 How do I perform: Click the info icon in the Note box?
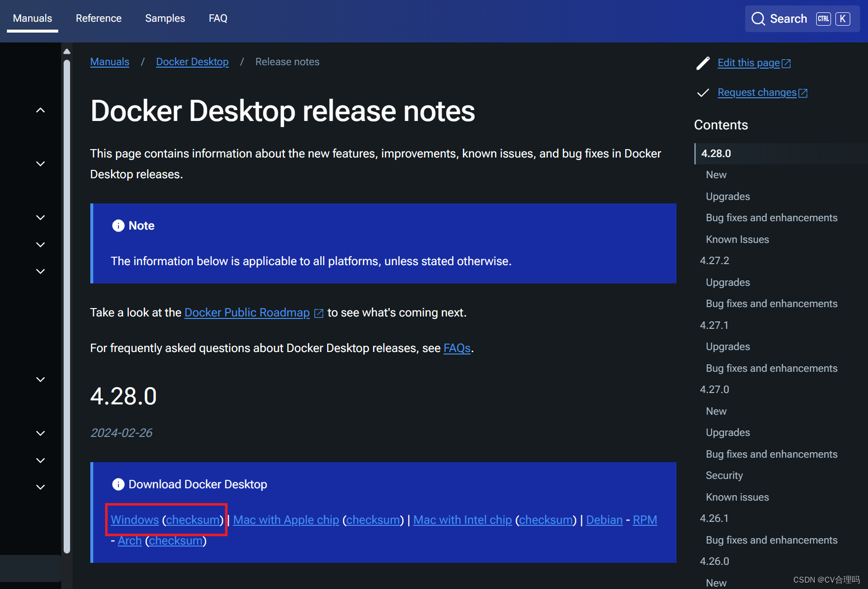click(118, 225)
